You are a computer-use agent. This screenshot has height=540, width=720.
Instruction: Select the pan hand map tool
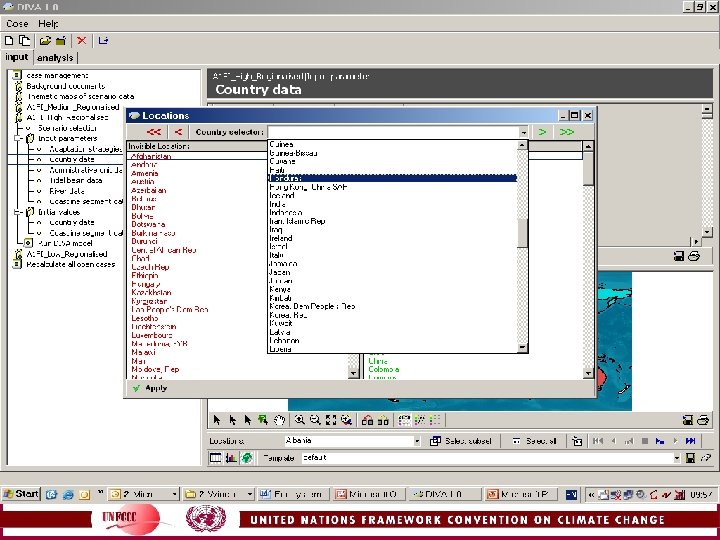tap(279, 420)
